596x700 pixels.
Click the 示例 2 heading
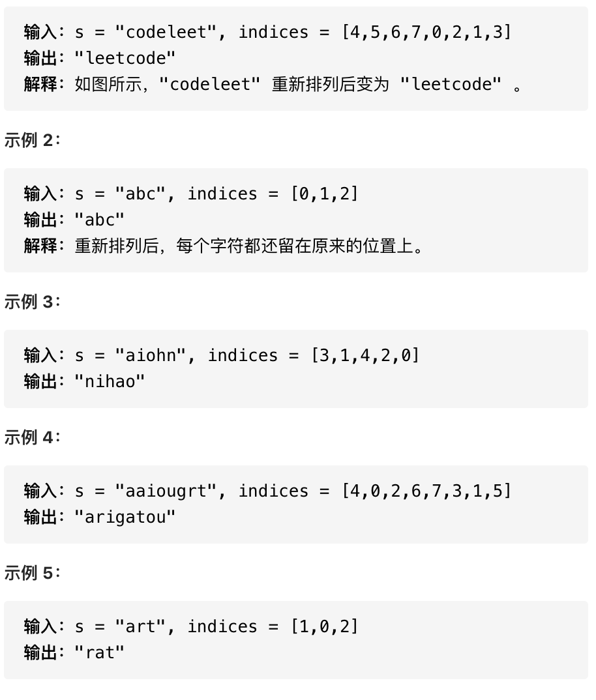coord(32,140)
